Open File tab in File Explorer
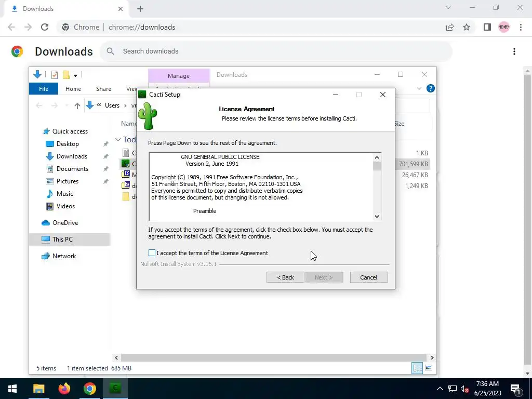This screenshot has width=532, height=399. tap(44, 89)
